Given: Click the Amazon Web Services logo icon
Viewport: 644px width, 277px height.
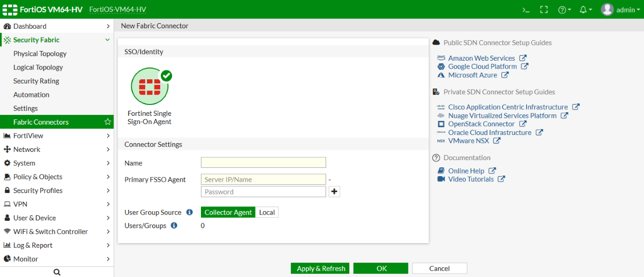Looking at the screenshot, I should pos(441,58).
